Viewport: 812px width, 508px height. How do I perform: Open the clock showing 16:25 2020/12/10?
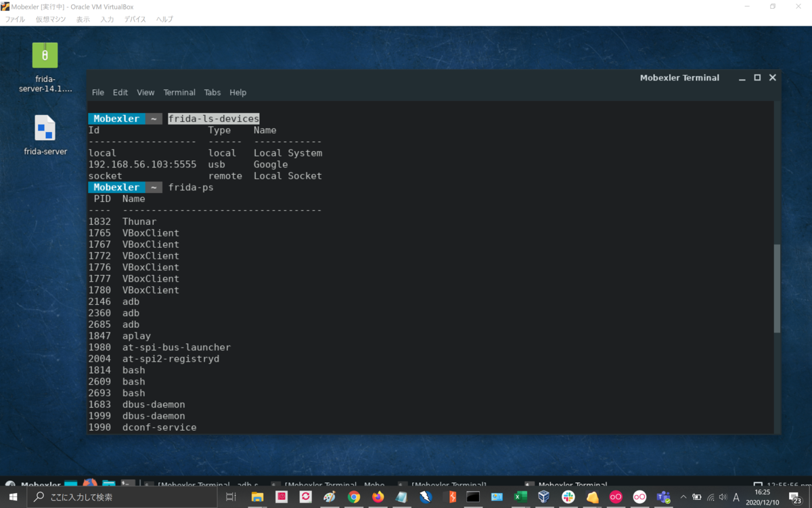click(x=763, y=497)
